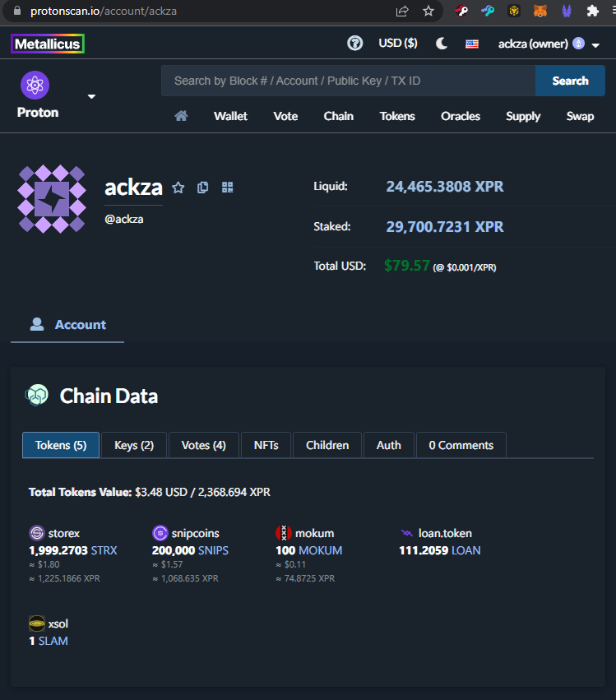
Task: Open the red key extension icon
Action: click(x=461, y=11)
